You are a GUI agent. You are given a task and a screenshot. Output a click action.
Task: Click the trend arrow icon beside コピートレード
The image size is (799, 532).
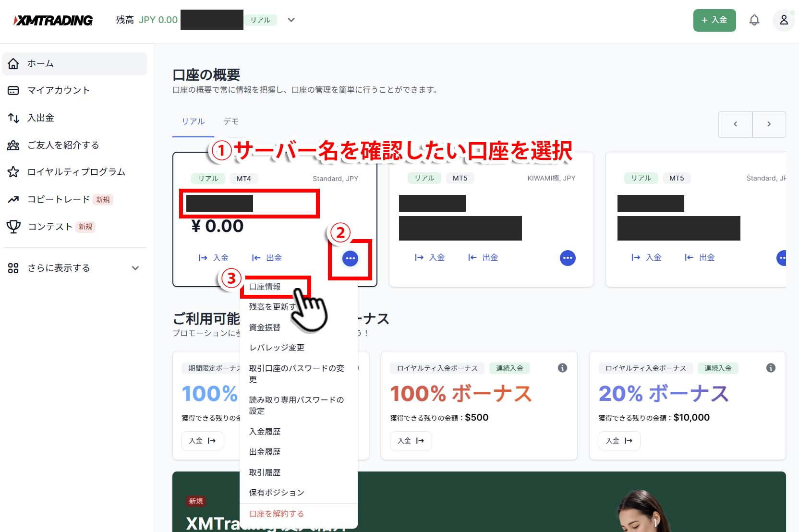13,199
